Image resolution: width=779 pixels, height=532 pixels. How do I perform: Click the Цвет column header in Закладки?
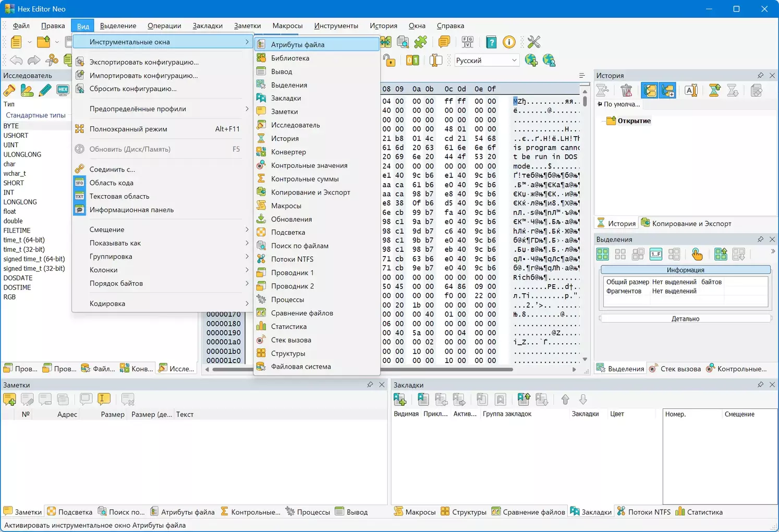point(617,414)
